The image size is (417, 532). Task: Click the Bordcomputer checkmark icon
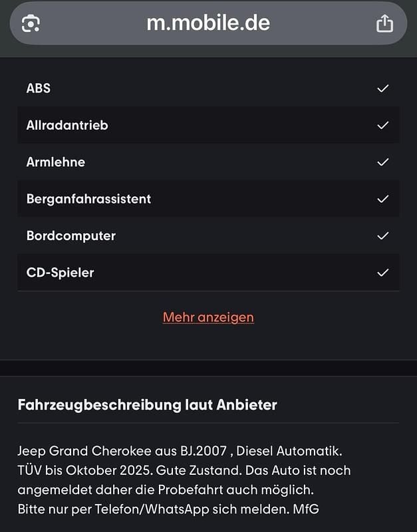(382, 235)
